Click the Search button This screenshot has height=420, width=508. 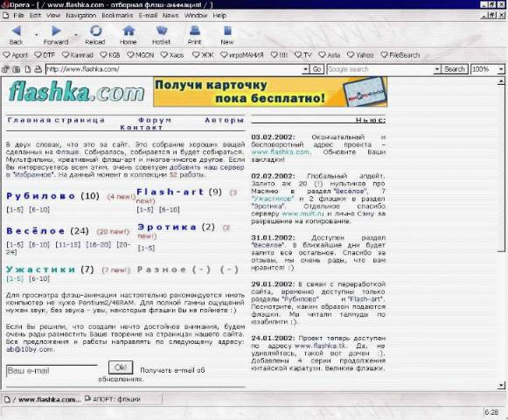tap(454, 69)
